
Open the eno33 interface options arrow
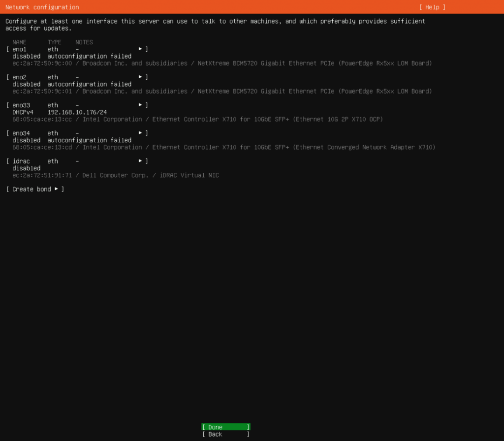coord(140,105)
